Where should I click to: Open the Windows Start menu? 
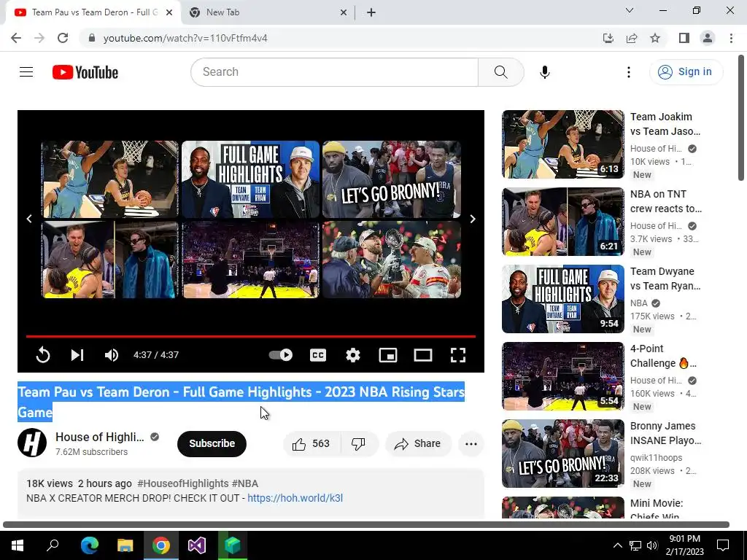[18, 545]
